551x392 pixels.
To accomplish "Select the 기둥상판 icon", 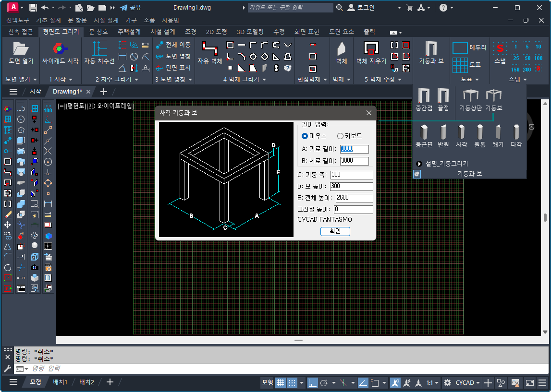I will (470, 96).
